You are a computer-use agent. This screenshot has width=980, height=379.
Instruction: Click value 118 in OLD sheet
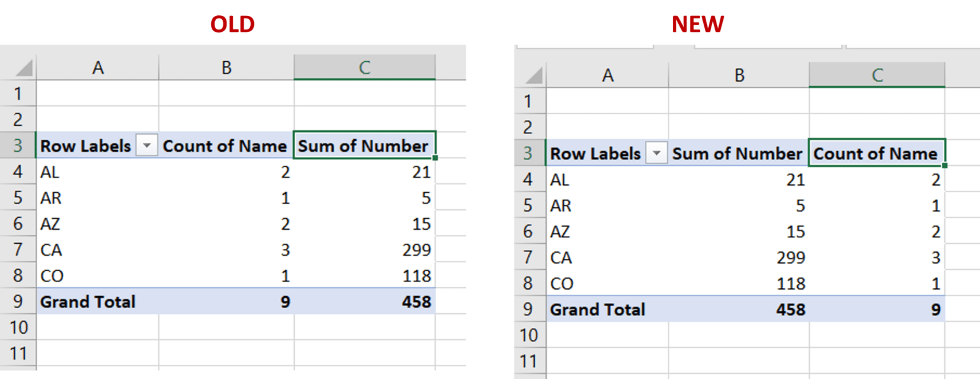coord(417,276)
